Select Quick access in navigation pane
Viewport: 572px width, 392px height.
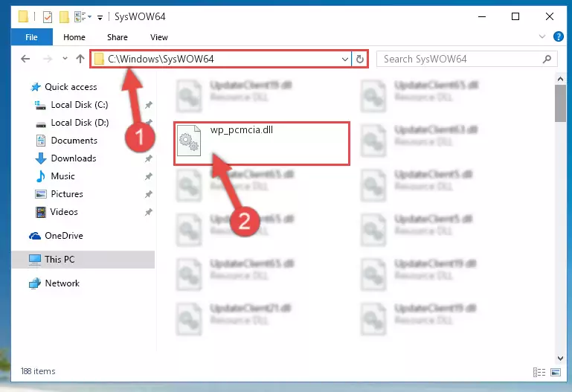click(x=71, y=87)
